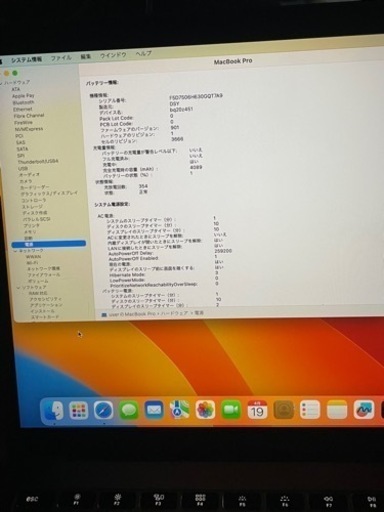Launch Safari from the Dock
384x512 pixels.
(104, 410)
